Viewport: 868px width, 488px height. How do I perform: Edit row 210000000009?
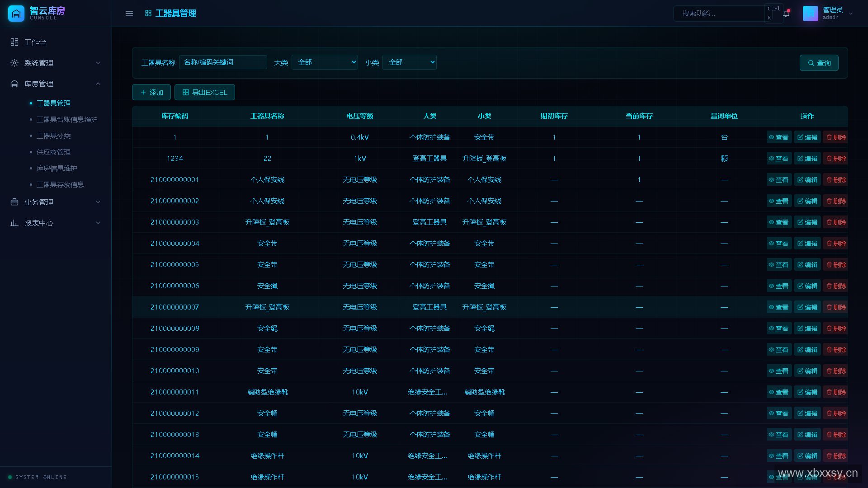[807, 350]
